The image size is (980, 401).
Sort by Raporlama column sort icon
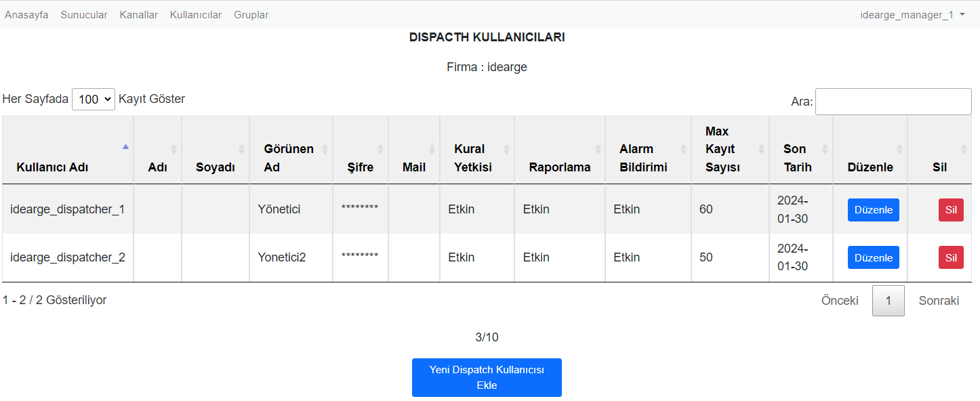click(598, 149)
